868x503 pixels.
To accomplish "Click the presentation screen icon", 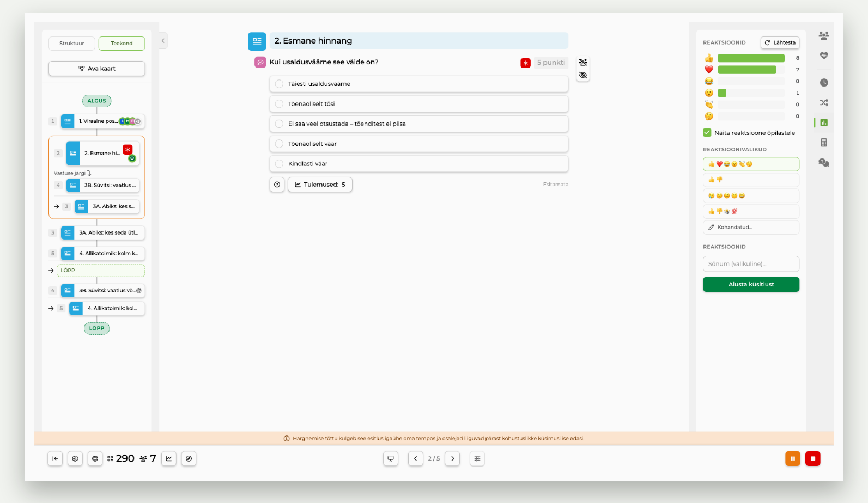I will pyautogui.click(x=391, y=458).
